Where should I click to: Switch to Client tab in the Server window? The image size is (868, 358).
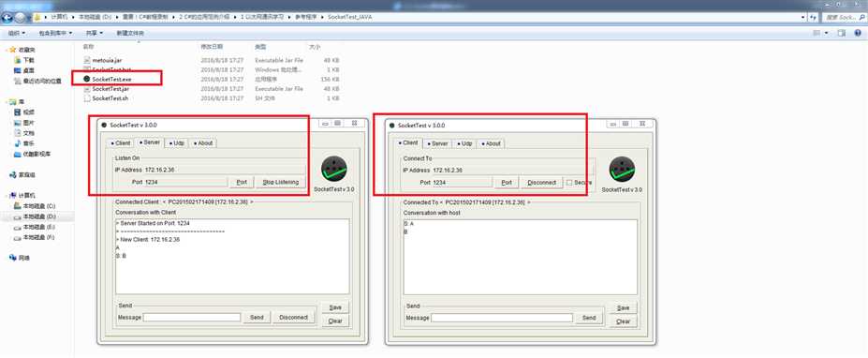(121, 143)
